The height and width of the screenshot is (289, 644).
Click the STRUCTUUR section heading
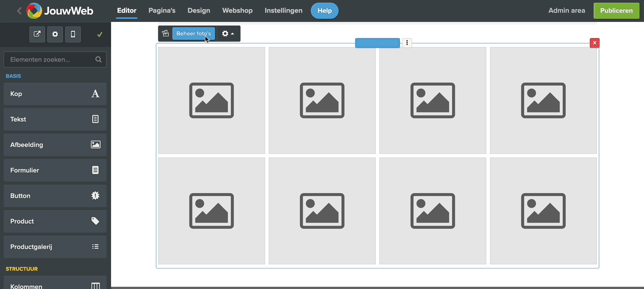21,269
